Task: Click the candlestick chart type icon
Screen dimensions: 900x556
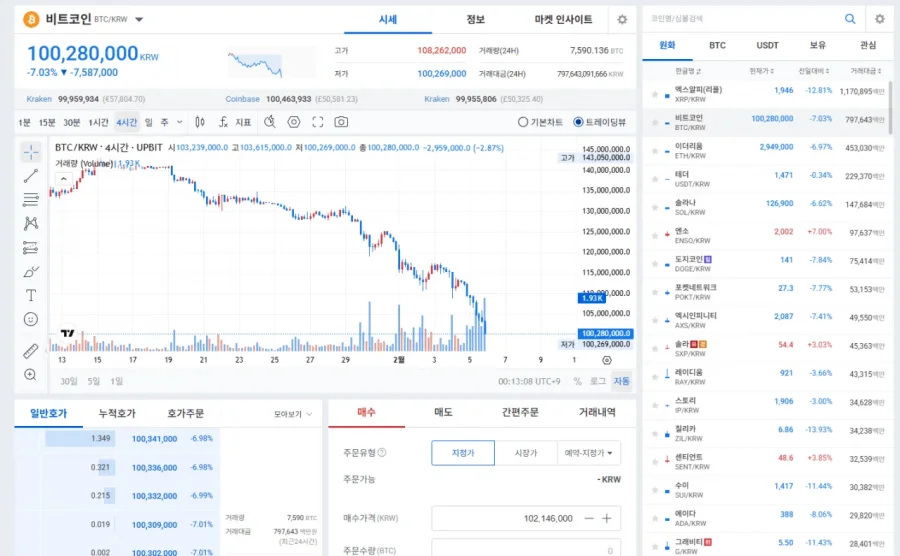Action: coord(199,122)
